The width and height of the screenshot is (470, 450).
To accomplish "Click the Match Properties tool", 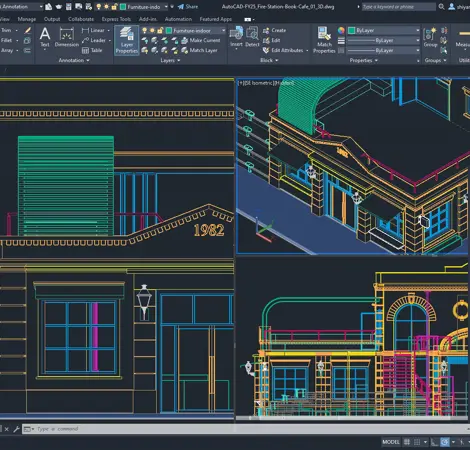I will click(324, 40).
